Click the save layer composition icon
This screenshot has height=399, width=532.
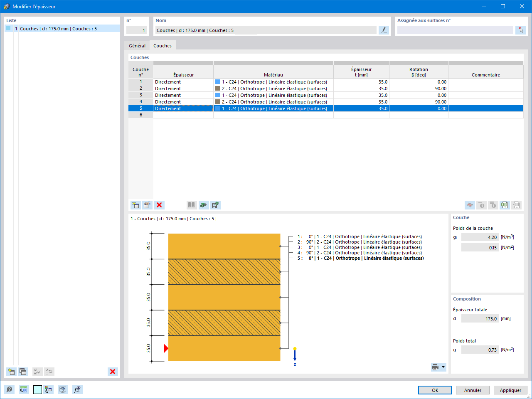coord(215,205)
